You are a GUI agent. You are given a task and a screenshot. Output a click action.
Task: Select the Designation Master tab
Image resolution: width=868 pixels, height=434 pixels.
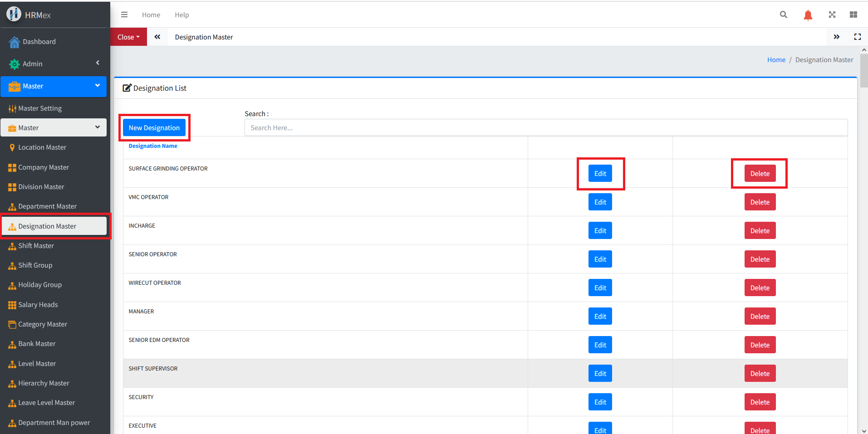[204, 37]
